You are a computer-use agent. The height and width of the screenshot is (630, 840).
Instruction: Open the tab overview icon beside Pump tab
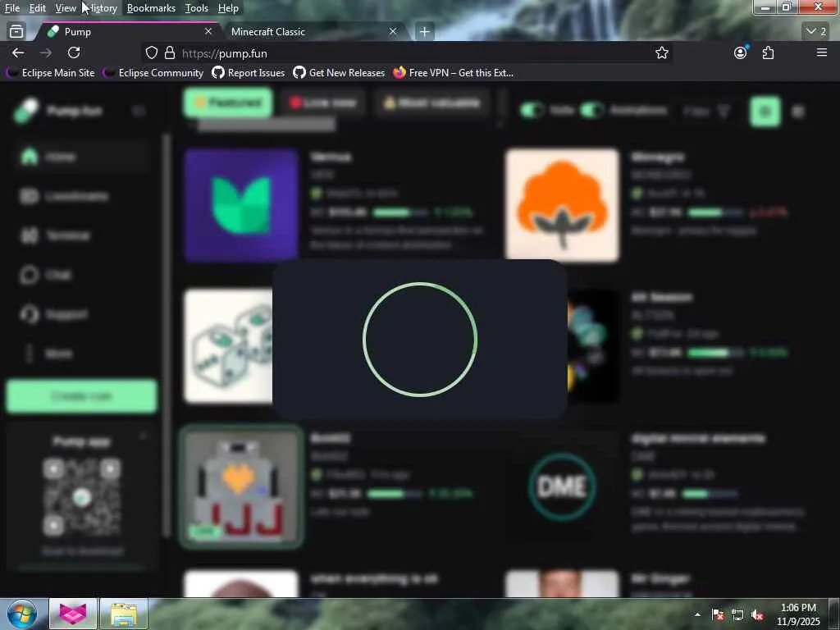click(16, 32)
